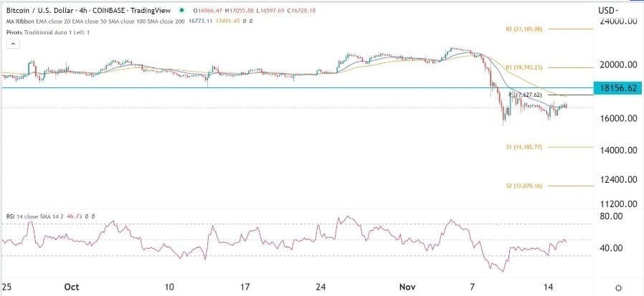Image resolution: width=644 pixels, height=296 pixels.
Task: Collapse the indicator legend with chevron button
Action: point(12,44)
